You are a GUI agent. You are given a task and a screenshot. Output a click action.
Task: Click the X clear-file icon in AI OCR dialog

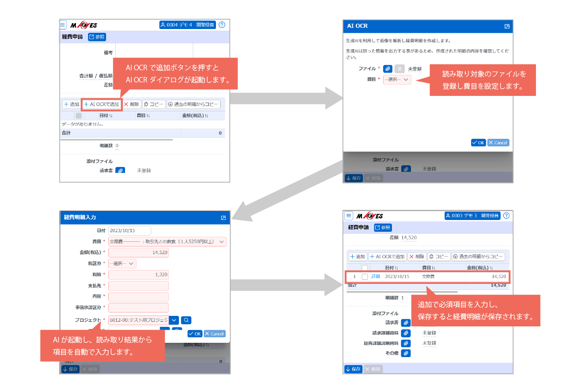tap(400, 69)
